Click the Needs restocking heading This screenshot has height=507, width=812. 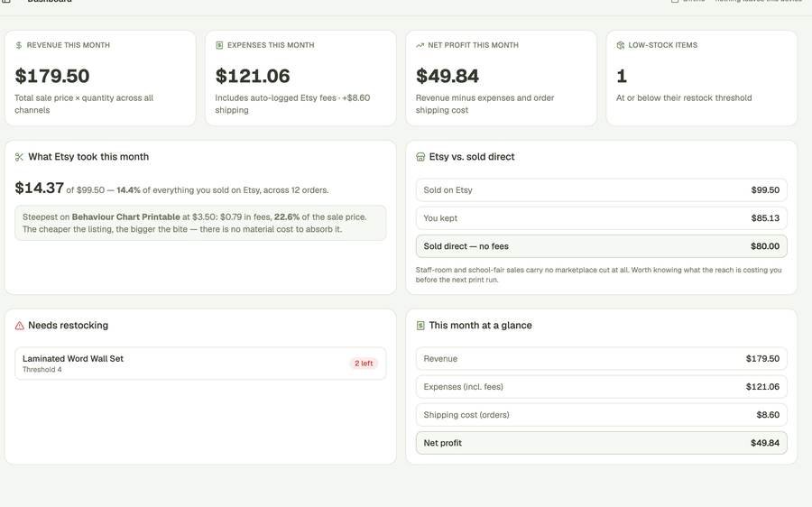(x=69, y=326)
